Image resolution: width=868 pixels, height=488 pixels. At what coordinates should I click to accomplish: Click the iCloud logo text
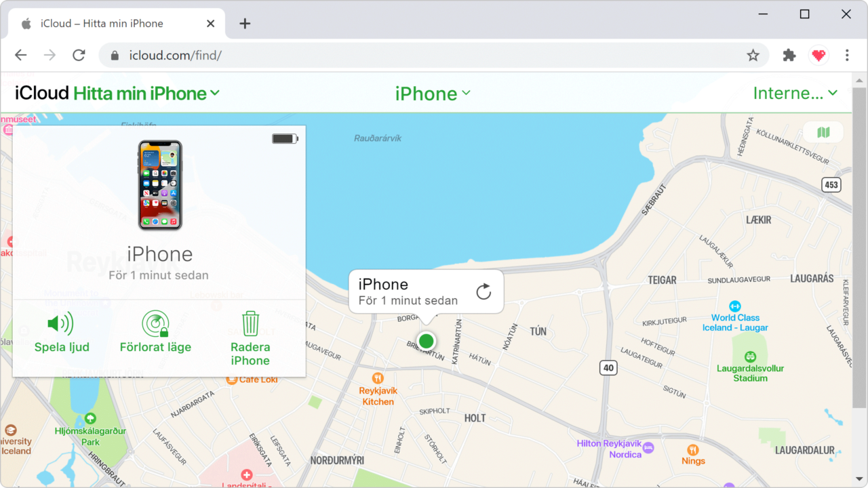(42, 94)
